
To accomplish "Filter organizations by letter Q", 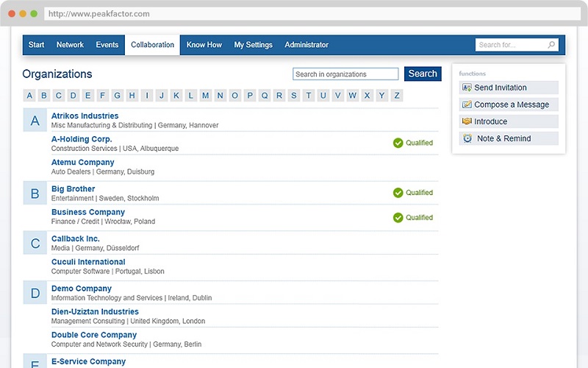I will [x=265, y=96].
